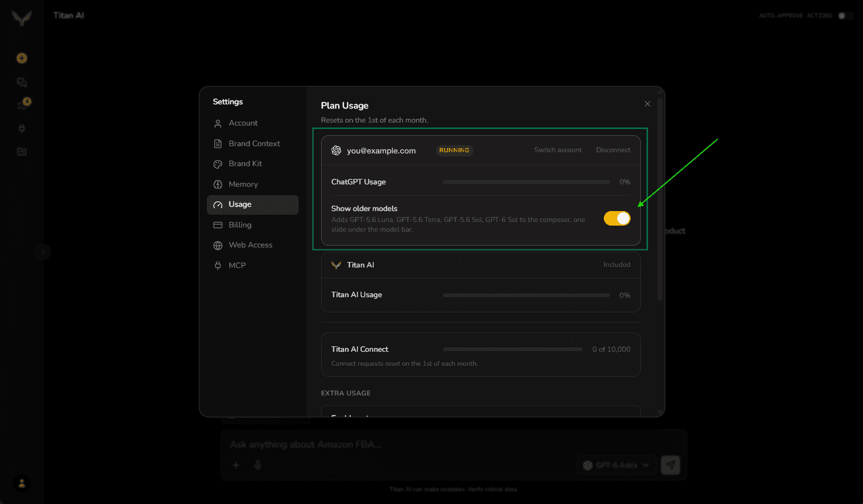Image resolution: width=863 pixels, height=504 pixels.
Task: Select the Usage settings item
Action: pyautogui.click(x=252, y=204)
